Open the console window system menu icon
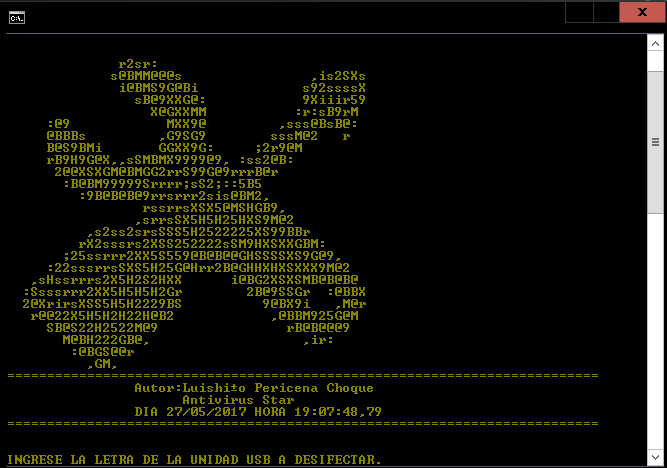This screenshot has width=667, height=468. point(17,18)
